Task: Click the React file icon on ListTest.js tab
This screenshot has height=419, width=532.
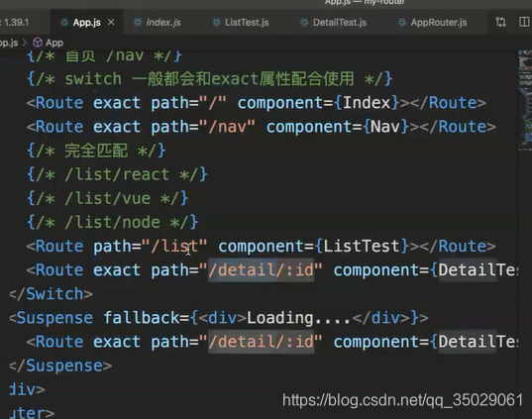Action: (x=216, y=23)
